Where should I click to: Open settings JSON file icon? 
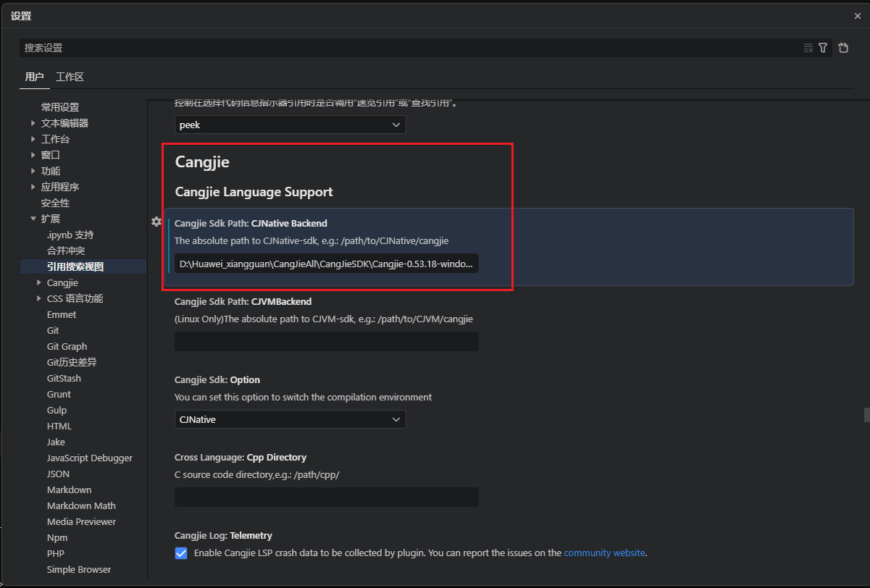click(x=843, y=48)
